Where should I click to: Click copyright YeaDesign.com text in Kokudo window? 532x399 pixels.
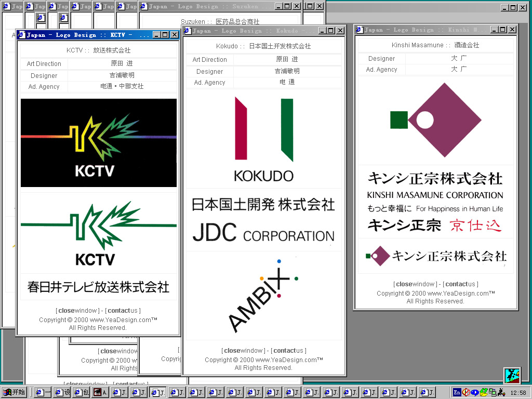click(263, 360)
